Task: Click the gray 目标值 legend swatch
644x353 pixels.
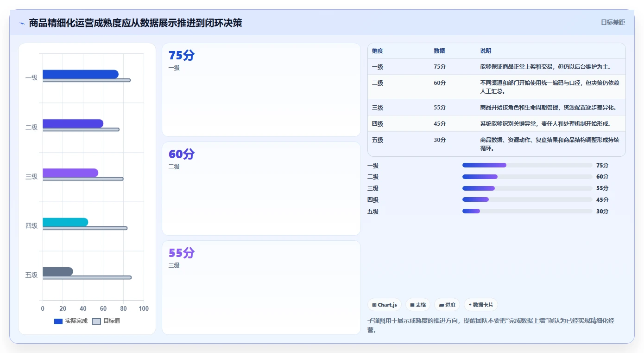Action: (96, 321)
